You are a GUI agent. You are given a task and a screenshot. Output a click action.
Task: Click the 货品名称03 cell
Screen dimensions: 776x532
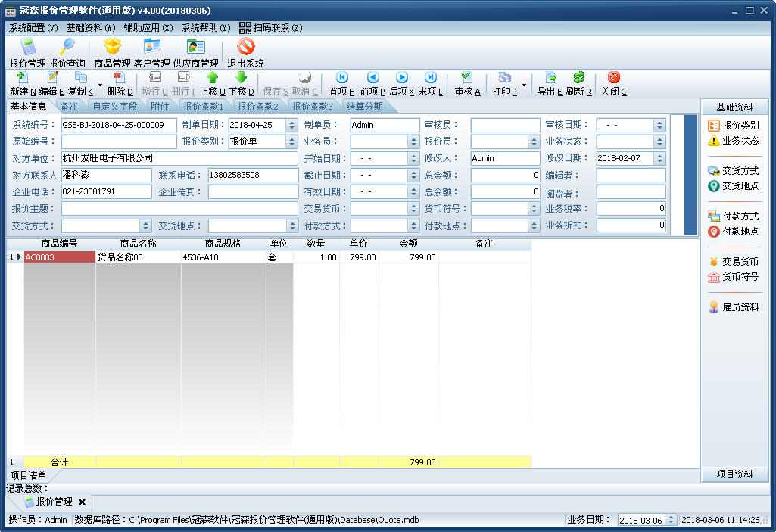(x=138, y=257)
